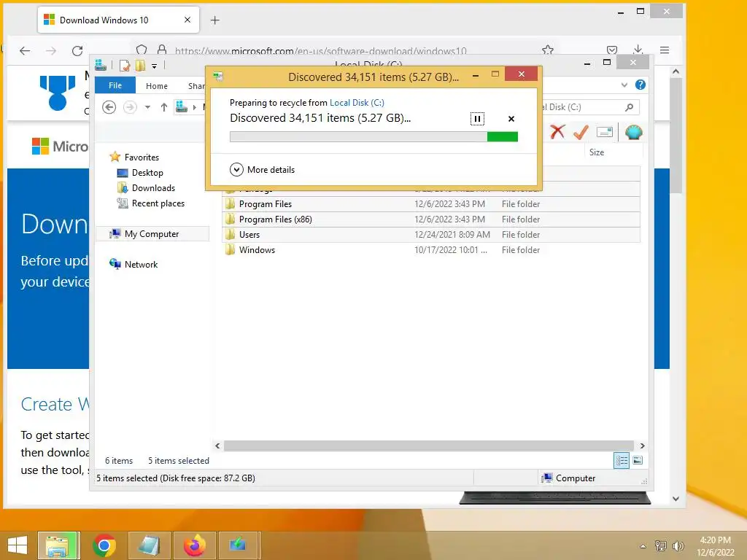Click the drive icon in the address bar

coord(182,106)
